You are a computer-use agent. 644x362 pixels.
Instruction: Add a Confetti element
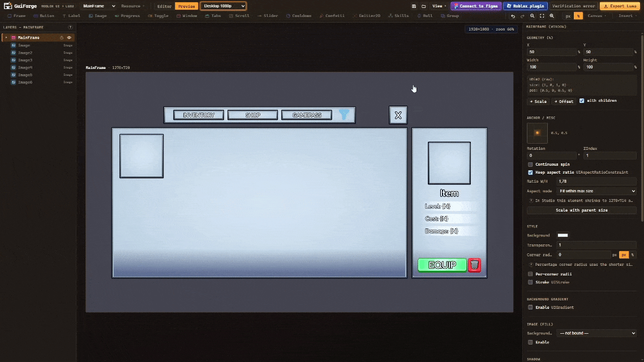(332, 16)
